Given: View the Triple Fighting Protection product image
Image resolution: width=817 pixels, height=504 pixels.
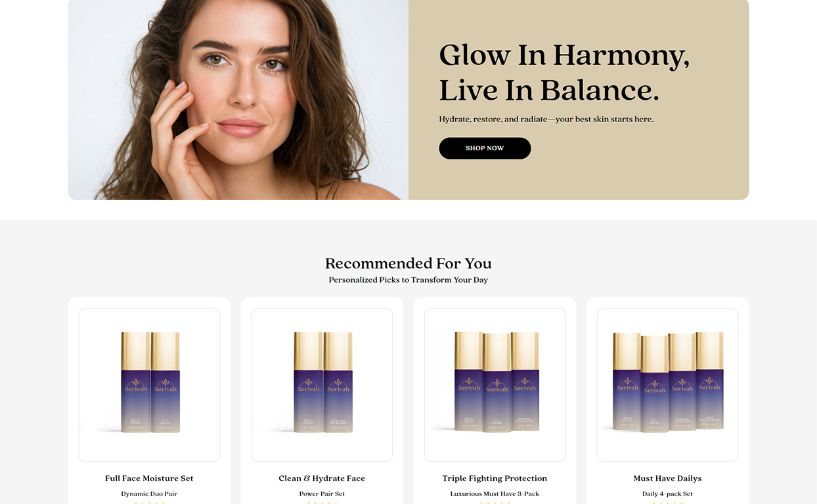Looking at the screenshot, I should click(495, 385).
